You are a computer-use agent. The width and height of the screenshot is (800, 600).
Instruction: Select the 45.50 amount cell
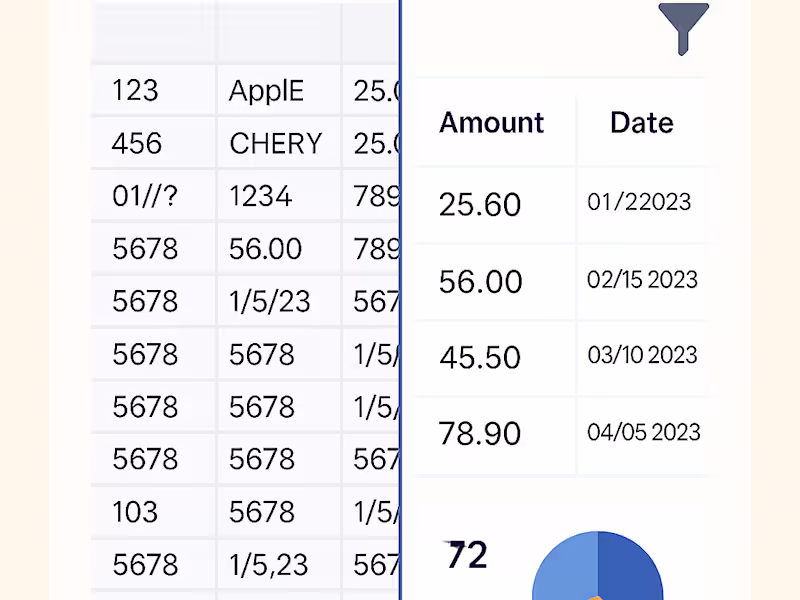pos(480,357)
